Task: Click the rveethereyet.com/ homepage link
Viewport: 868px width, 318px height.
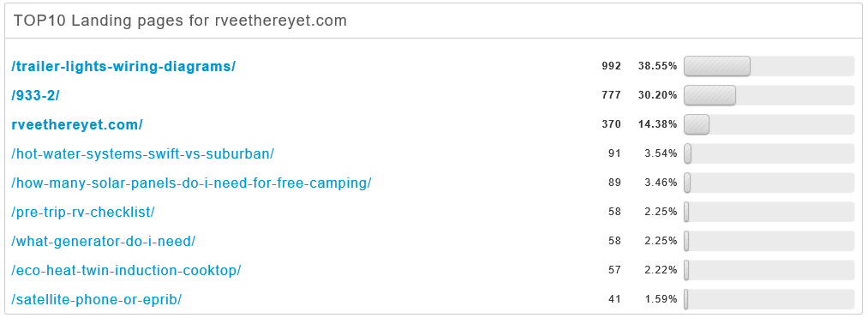Action: pyautogui.click(x=77, y=124)
